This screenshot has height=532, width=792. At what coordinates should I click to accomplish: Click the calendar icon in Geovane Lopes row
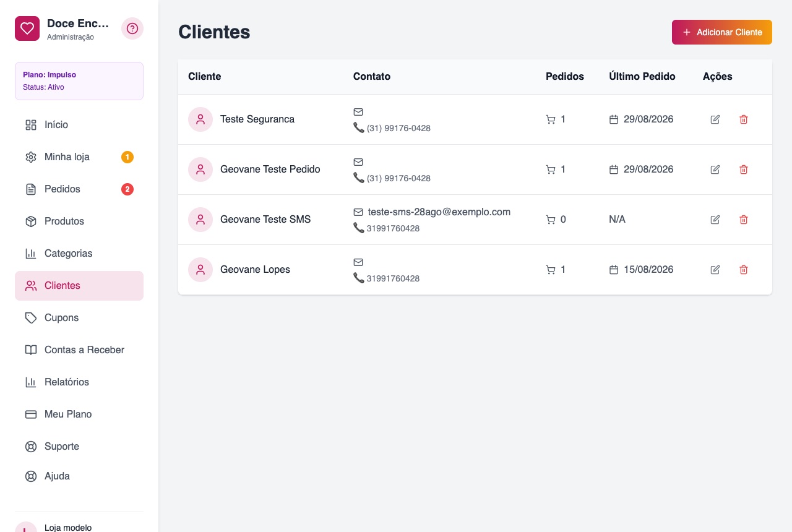614,270
